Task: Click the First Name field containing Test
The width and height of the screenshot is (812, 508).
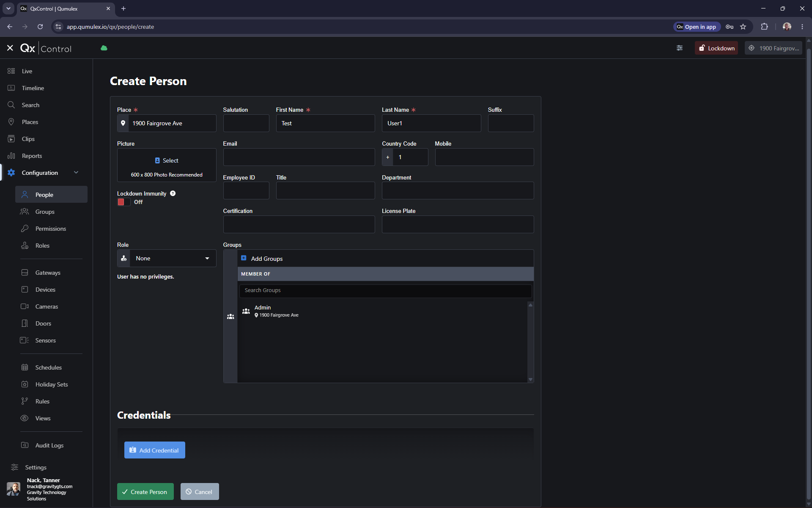Action: tap(325, 123)
